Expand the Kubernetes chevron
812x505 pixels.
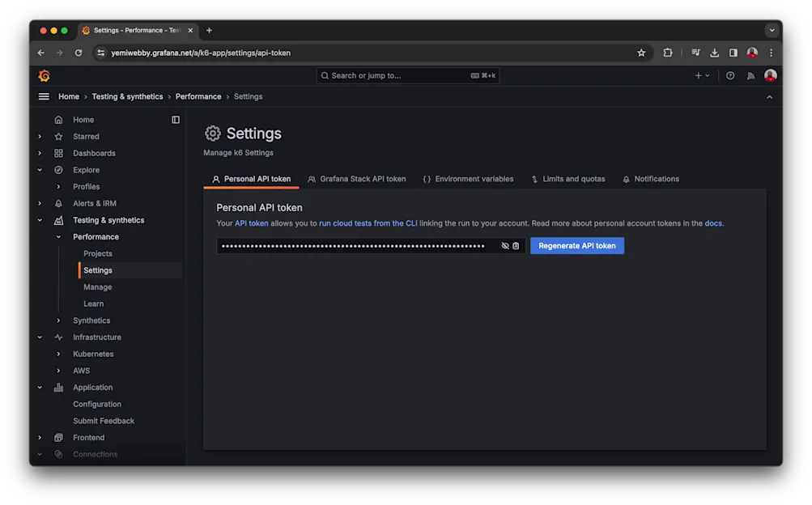coord(58,354)
